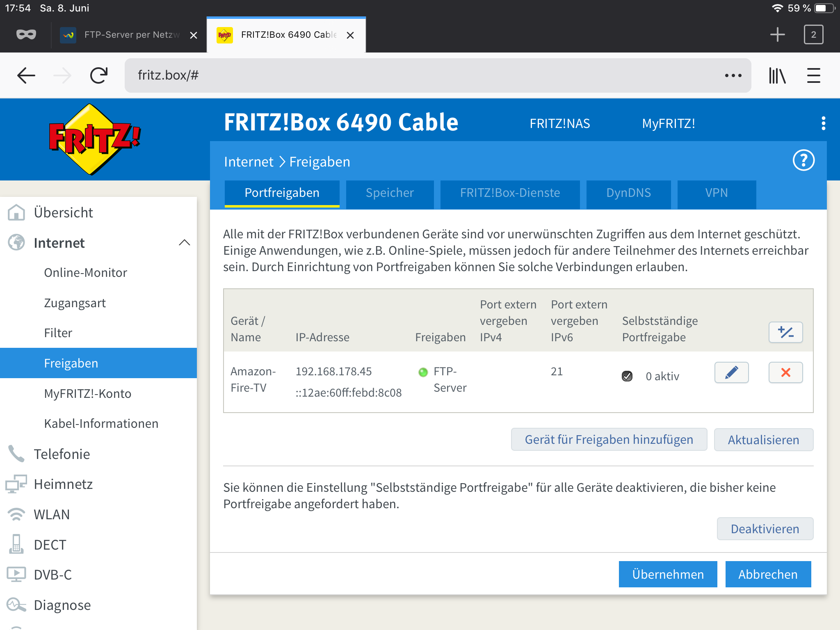Go forward with the greyed-out arrow
The image size is (840, 630).
[62, 75]
